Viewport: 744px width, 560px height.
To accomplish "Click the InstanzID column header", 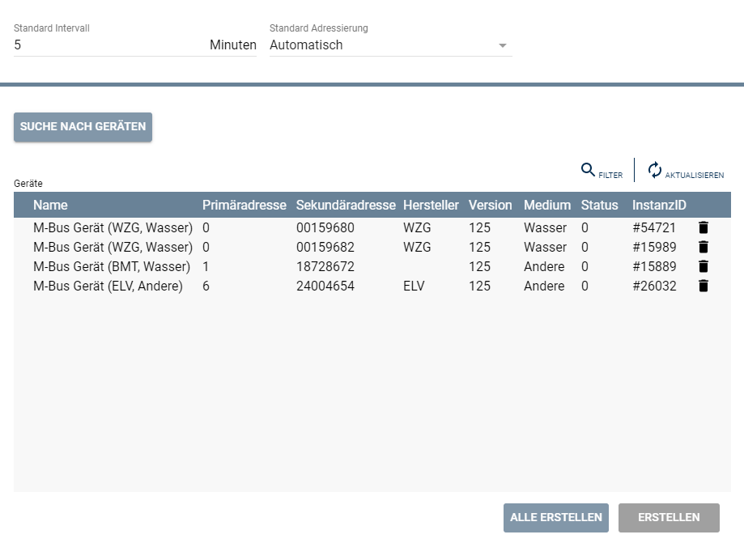I will (x=659, y=206).
